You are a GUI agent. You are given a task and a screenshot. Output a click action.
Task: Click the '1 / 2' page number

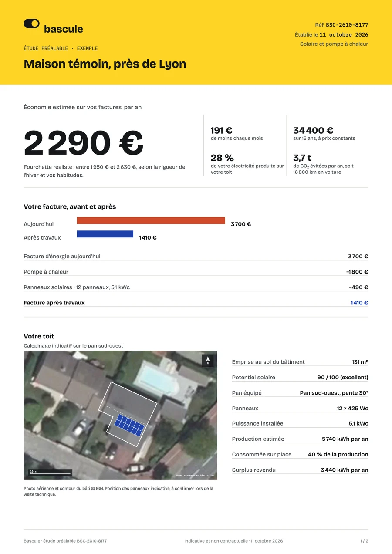tap(364, 541)
